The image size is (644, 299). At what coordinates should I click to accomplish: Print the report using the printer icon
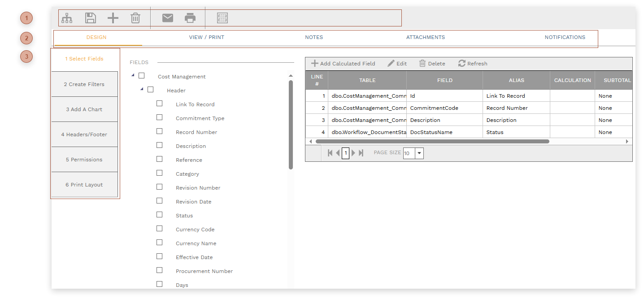(190, 18)
